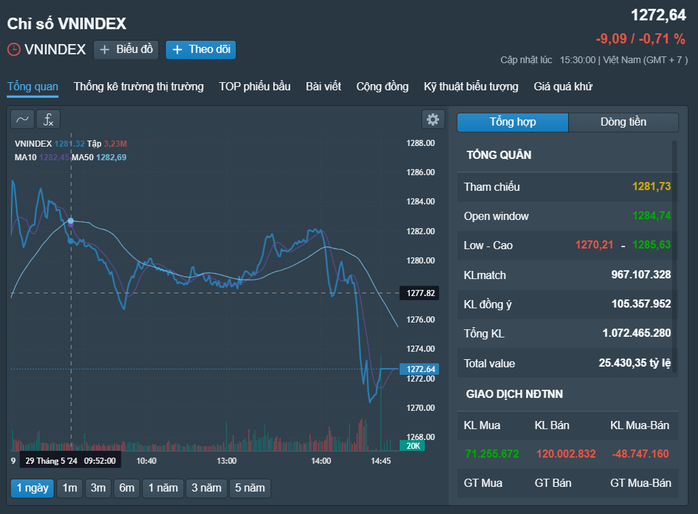698x514 pixels.
Task: Click the line chart type icon
Action: (x=22, y=119)
